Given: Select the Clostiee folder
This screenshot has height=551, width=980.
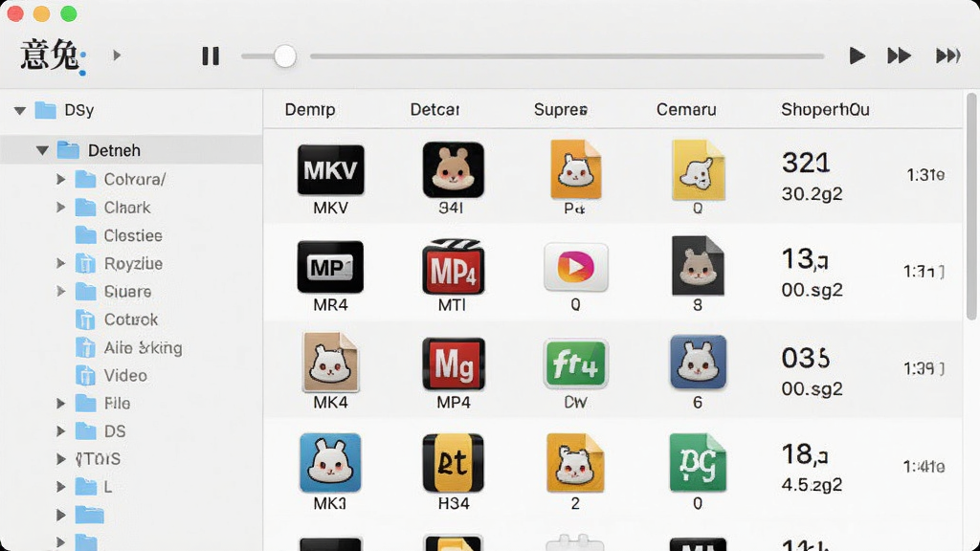Looking at the screenshot, I should (132, 235).
